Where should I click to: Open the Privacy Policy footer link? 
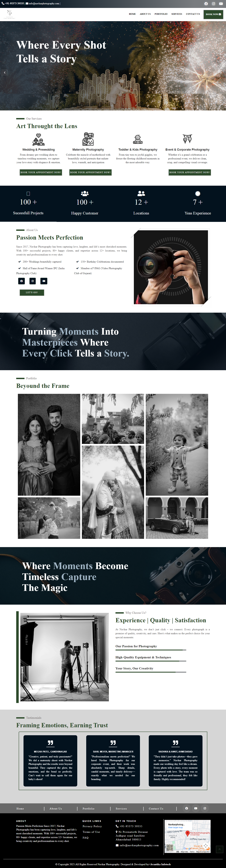[x=92, y=826]
